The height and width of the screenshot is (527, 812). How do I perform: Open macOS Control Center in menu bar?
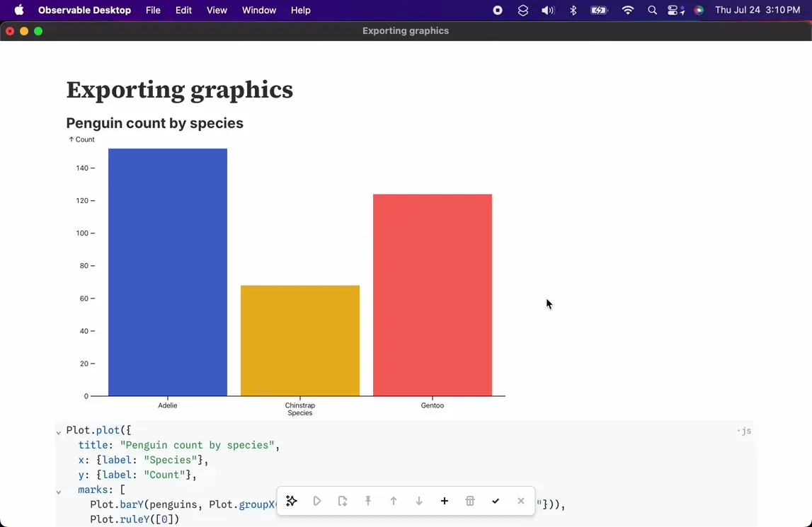pyautogui.click(x=675, y=11)
